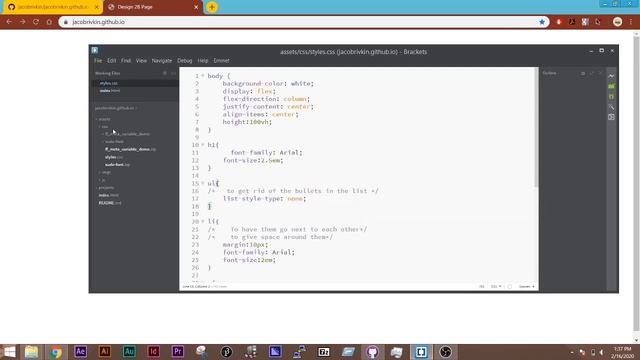
Task: Reload the page in Chrome
Action: click(x=36, y=22)
